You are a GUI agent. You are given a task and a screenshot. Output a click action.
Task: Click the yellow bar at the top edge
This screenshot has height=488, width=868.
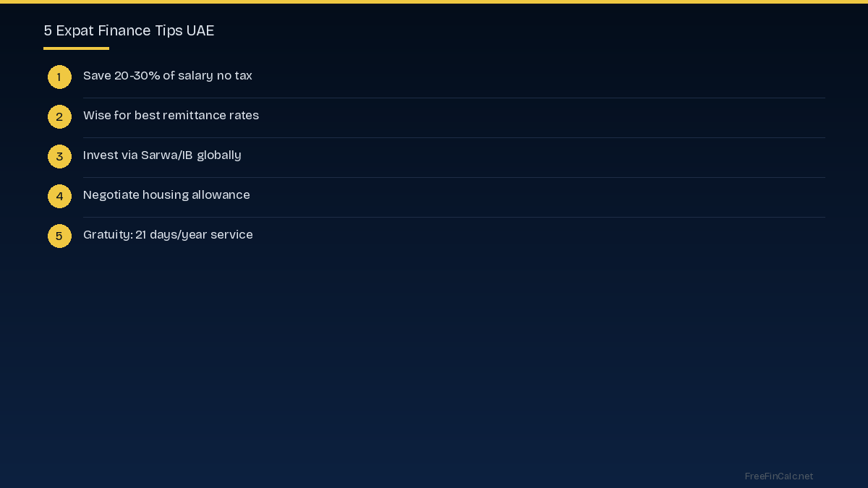pos(434,1)
